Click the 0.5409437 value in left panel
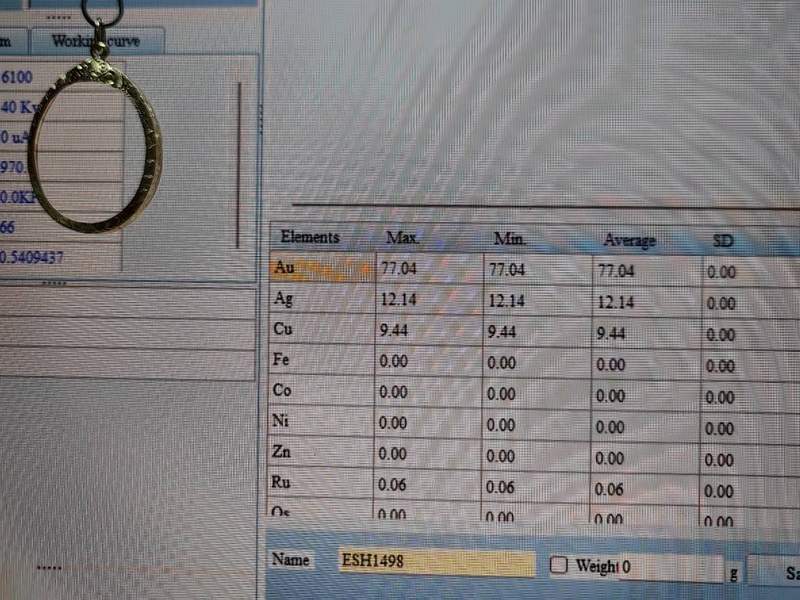The image size is (800, 600). 41,257
